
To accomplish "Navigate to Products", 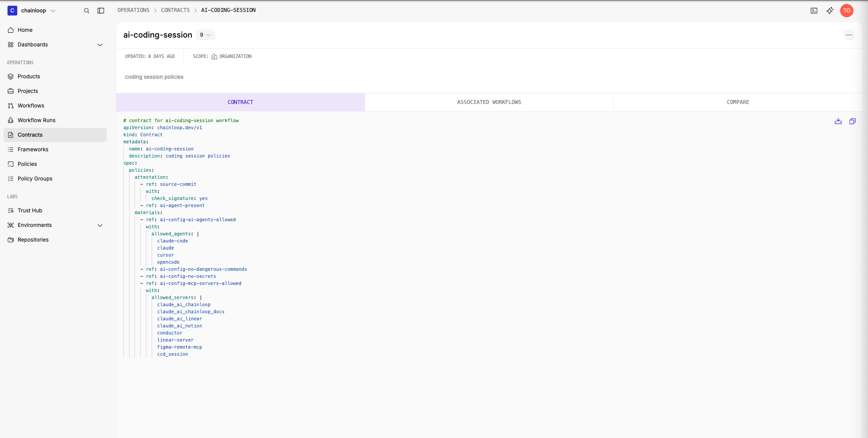I will (55, 77).
